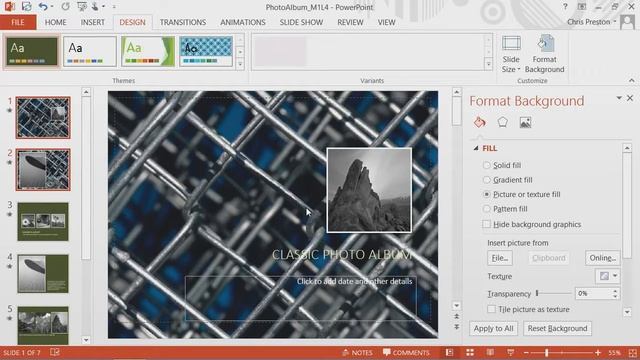Viewport: 640px width, 360px height.
Task: Enable Hide background graphics checkbox
Action: [x=486, y=224]
